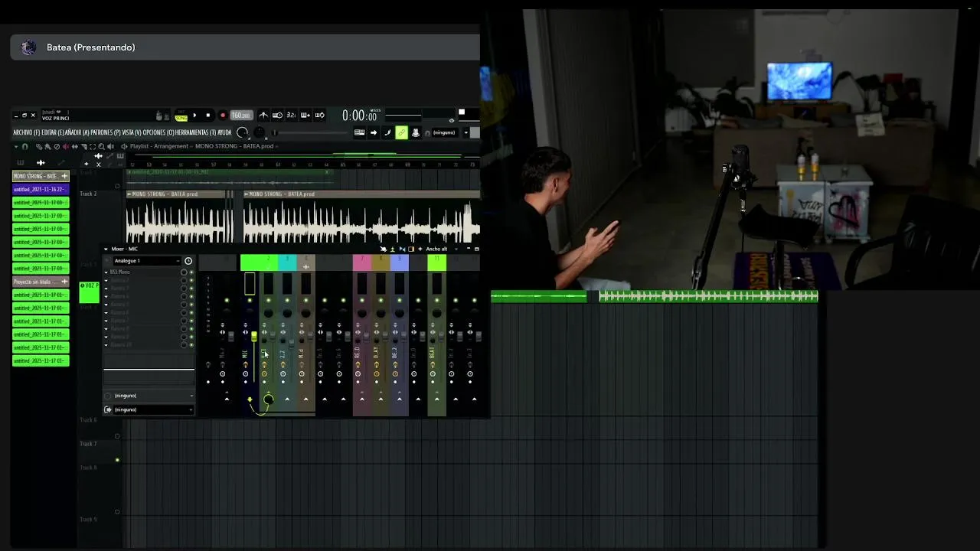Click the send arrow under the BEAT track
The height and width of the screenshot is (551, 980).
tap(436, 399)
